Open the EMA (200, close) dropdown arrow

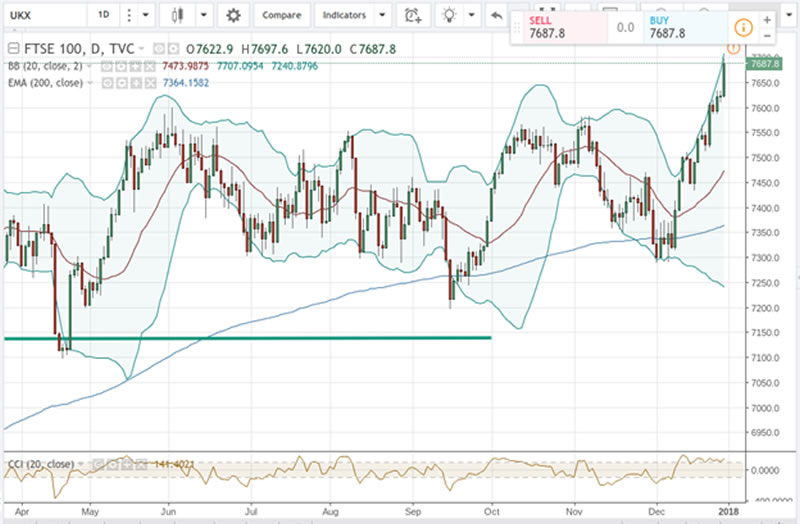[90, 83]
